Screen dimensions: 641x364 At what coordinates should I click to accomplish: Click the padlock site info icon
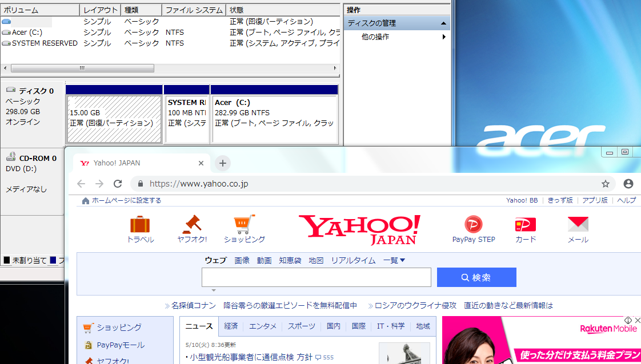pos(140,184)
